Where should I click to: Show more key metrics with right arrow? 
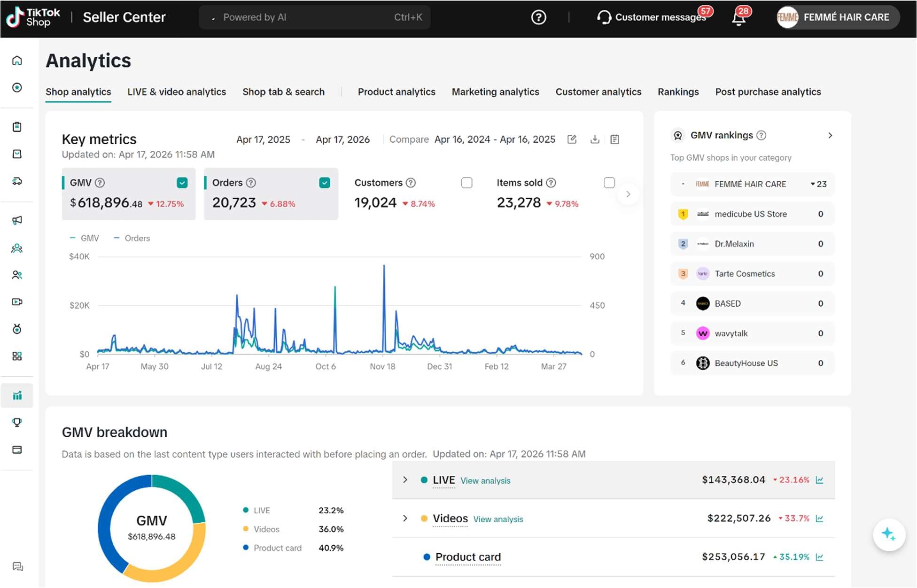(x=628, y=194)
